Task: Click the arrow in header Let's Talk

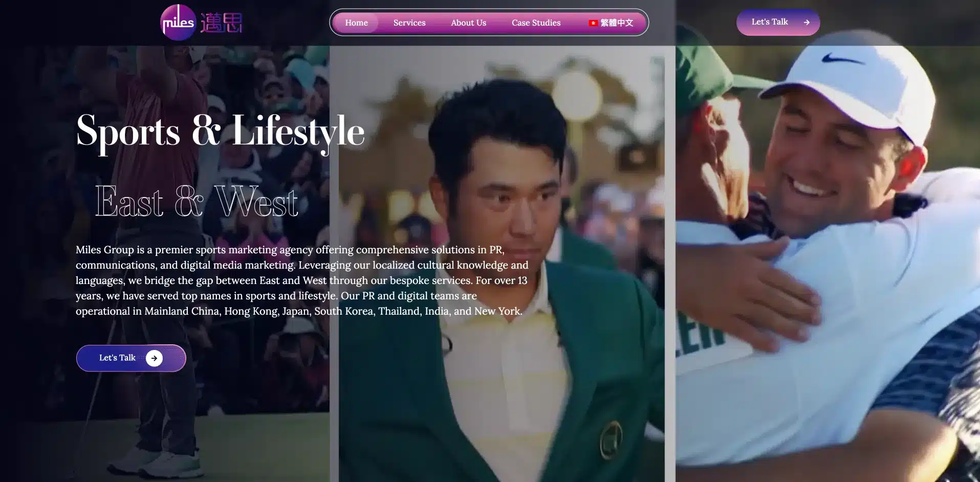Action: pos(807,23)
